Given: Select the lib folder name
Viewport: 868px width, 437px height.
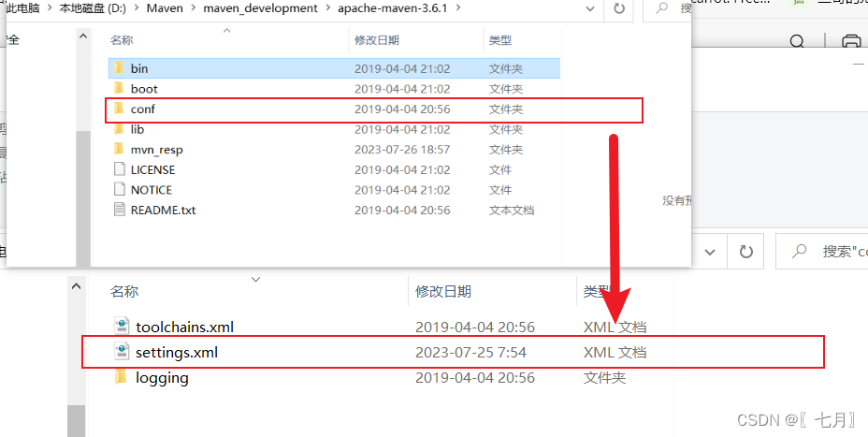Looking at the screenshot, I should [137, 129].
